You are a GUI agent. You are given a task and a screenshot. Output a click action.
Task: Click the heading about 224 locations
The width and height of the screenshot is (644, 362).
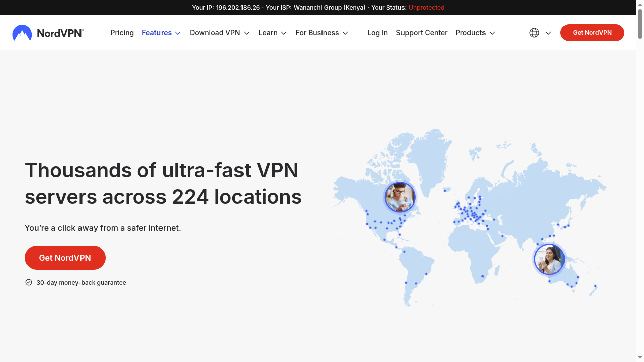coord(163,184)
